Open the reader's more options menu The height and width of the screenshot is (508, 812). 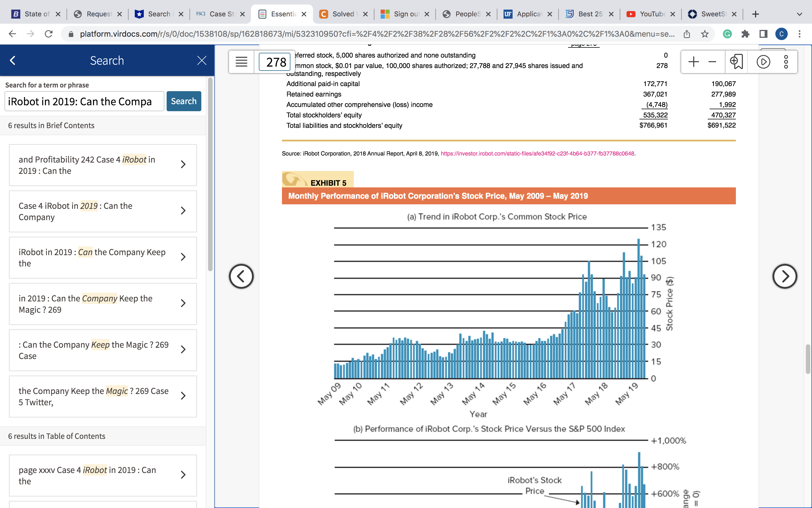pos(786,62)
